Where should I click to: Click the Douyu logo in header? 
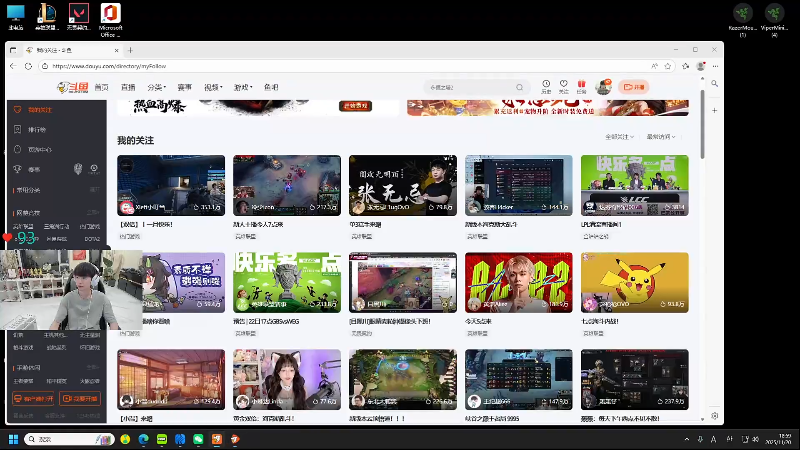tap(72, 87)
